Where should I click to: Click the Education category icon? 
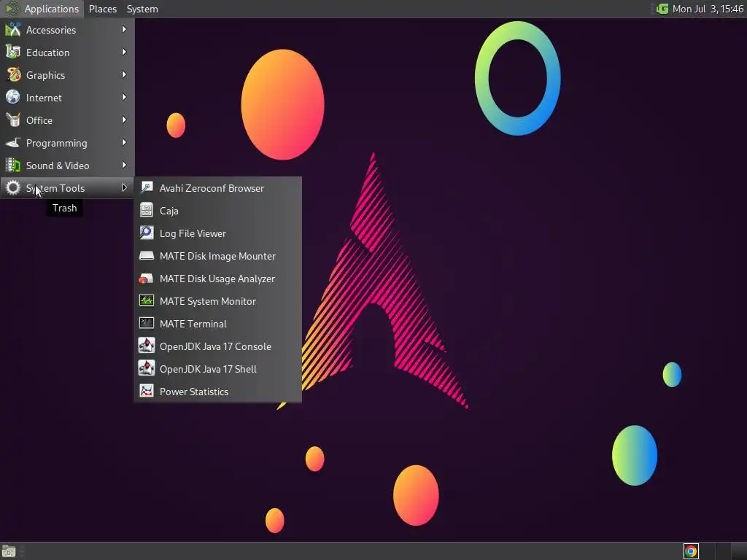(x=13, y=52)
